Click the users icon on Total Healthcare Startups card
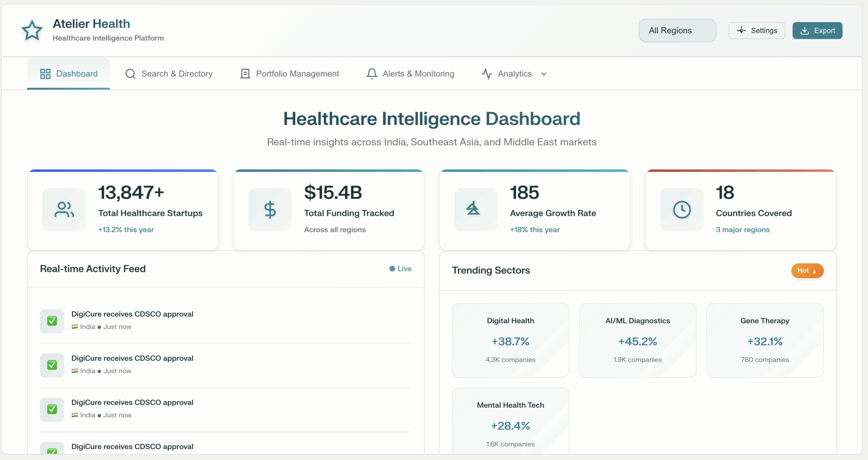The width and height of the screenshot is (868, 460). point(64,210)
